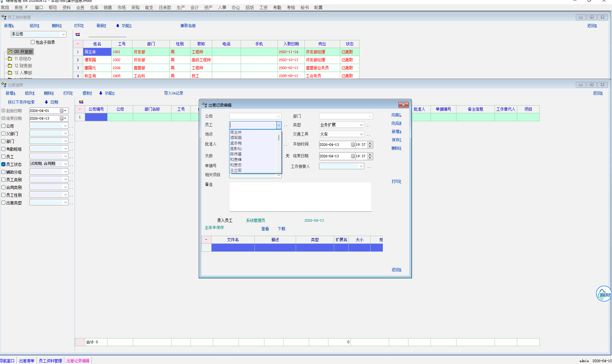Expand the 本公司 company dropdown

pyautogui.click(x=63, y=34)
